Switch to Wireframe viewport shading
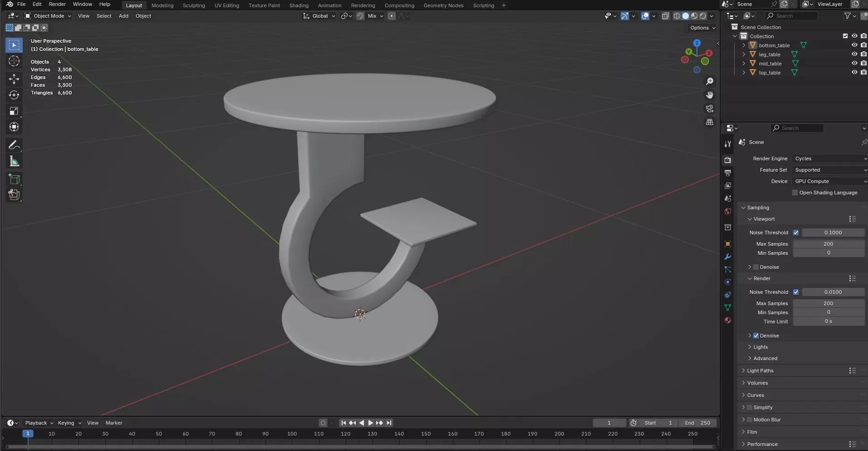This screenshot has height=451, width=868. 677,16
